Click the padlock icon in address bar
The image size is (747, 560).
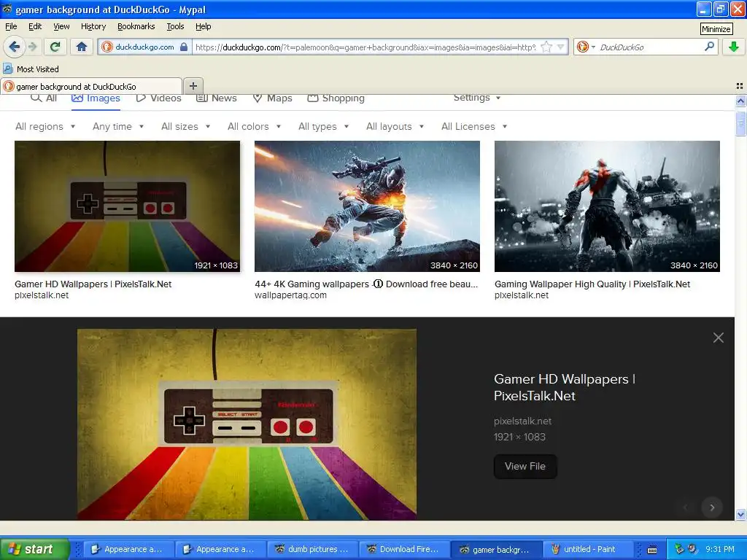click(x=183, y=47)
